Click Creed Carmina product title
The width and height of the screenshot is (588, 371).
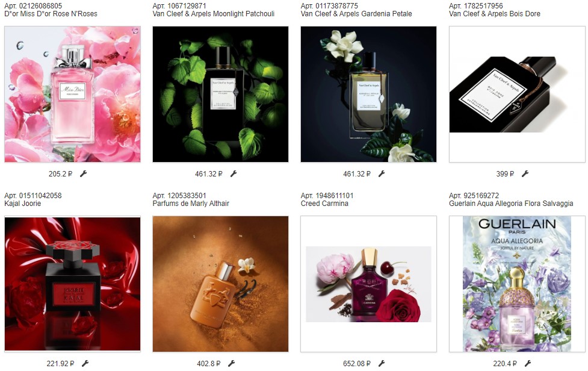(324, 204)
